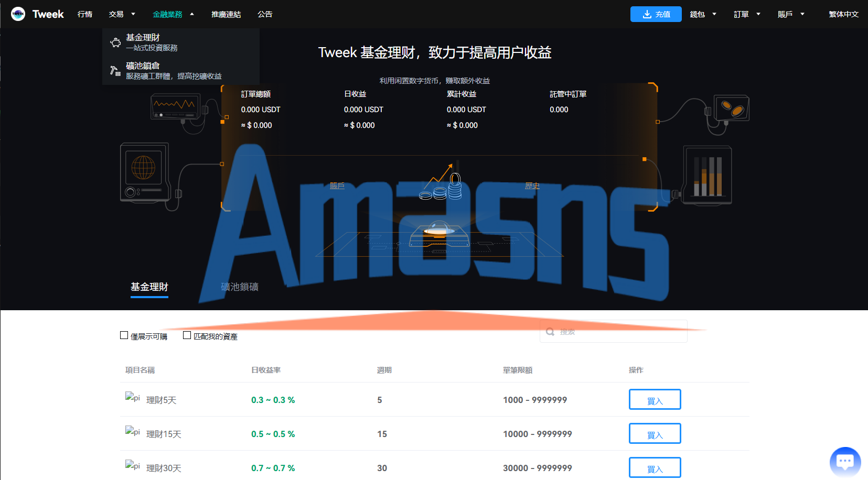
Task: Go to 推廣連結 page
Action: point(226,14)
